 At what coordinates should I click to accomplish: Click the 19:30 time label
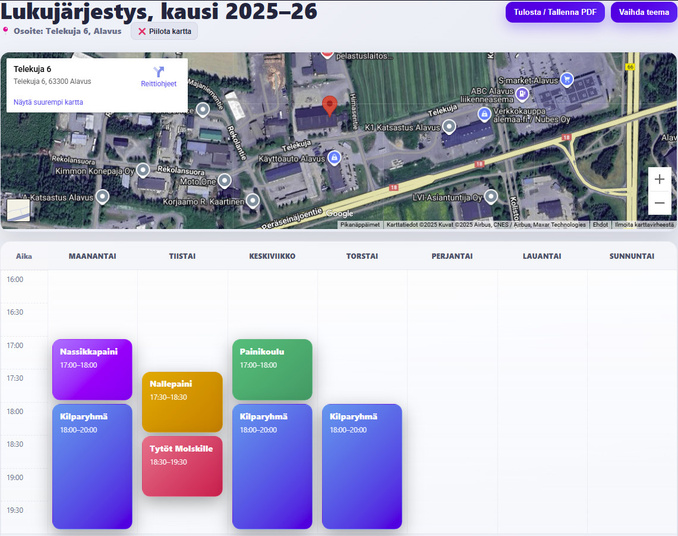(15, 510)
